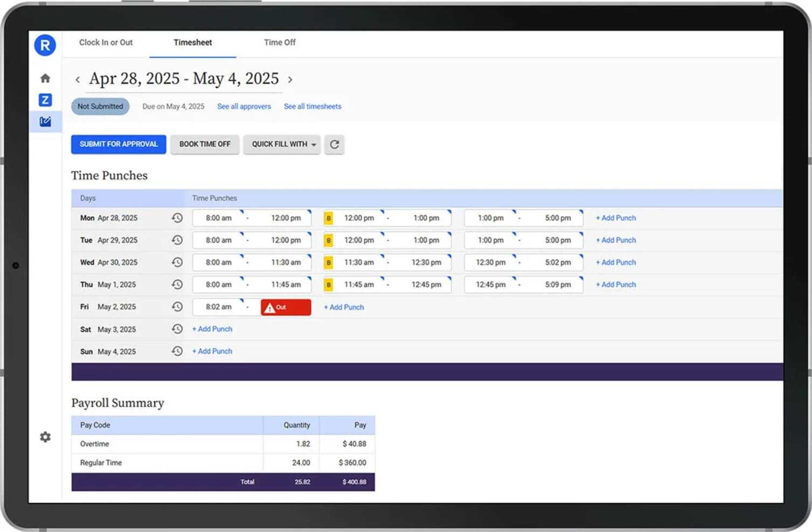Image resolution: width=812 pixels, height=532 pixels.
Task: Go to previous week with left chevron
Action: [x=78, y=80]
